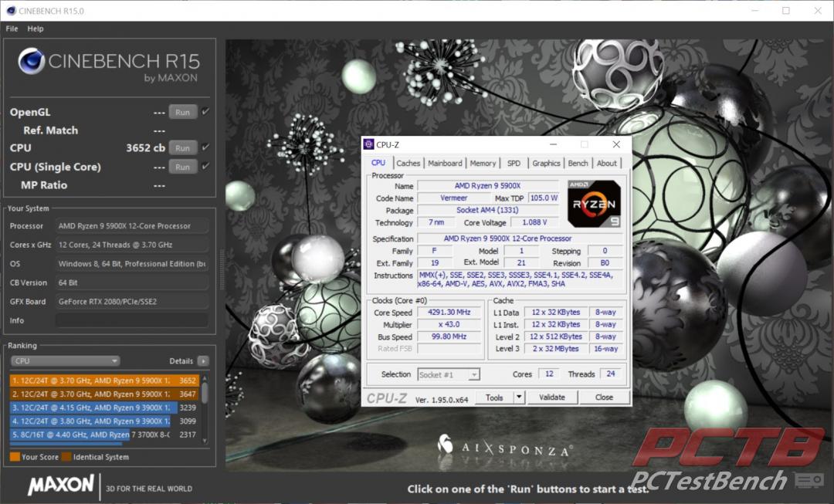Click the MAXON logo
The height and width of the screenshot is (504, 834).
(x=61, y=485)
